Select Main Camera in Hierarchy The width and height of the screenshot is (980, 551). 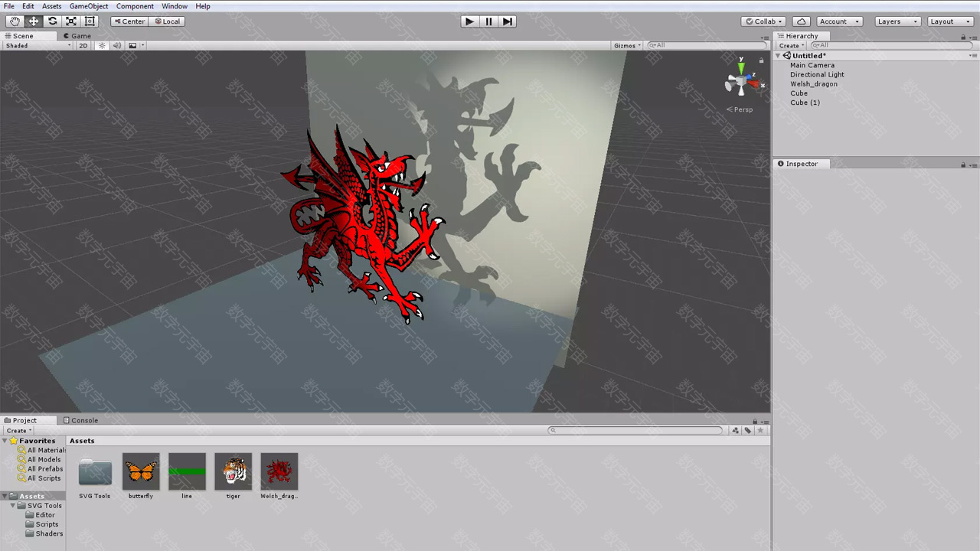click(x=812, y=65)
